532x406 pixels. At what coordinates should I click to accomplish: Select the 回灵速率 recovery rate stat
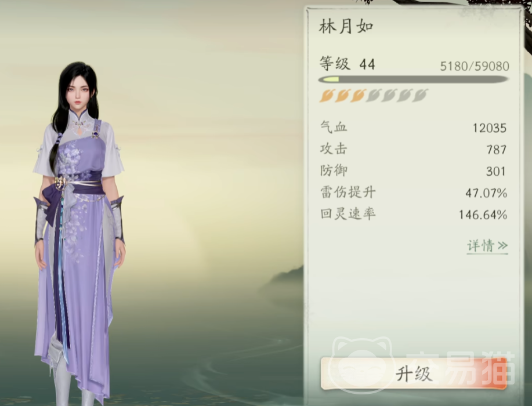[x=413, y=215]
